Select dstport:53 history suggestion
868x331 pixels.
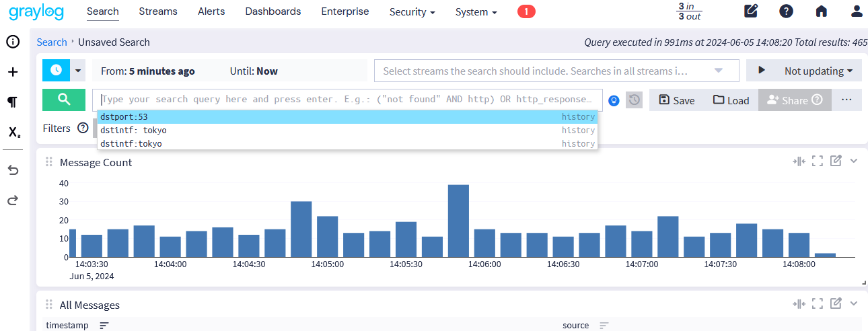[347, 117]
